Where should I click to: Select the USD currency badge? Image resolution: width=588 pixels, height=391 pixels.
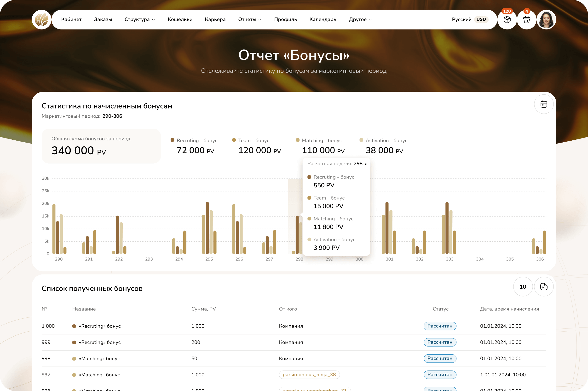click(481, 19)
